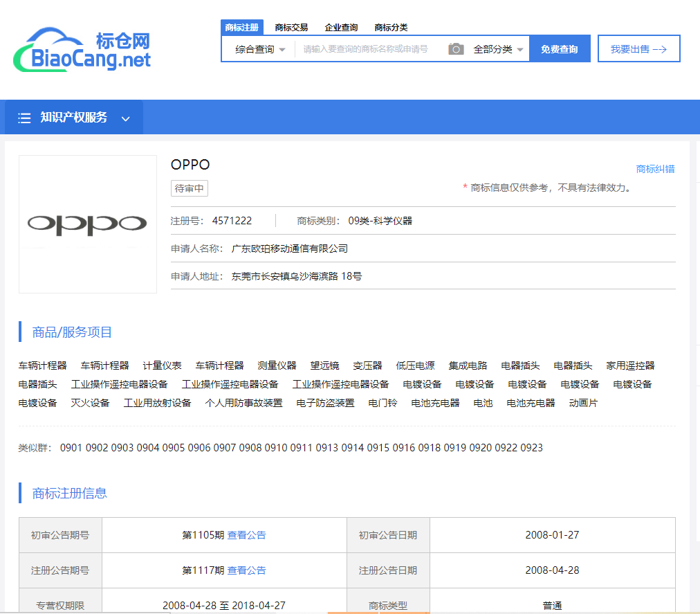Expand the 知识产权服务 chevron
This screenshot has height=614, width=700.
pos(126,118)
